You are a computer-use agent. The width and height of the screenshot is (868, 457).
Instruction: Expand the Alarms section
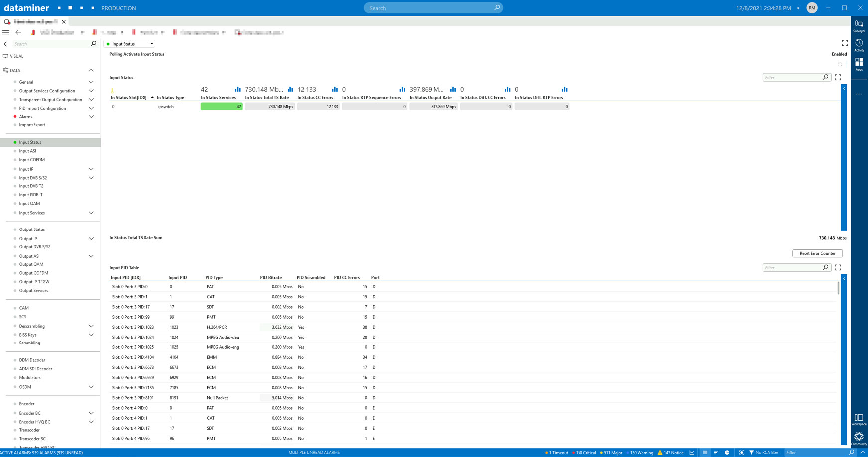coord(91,117)
